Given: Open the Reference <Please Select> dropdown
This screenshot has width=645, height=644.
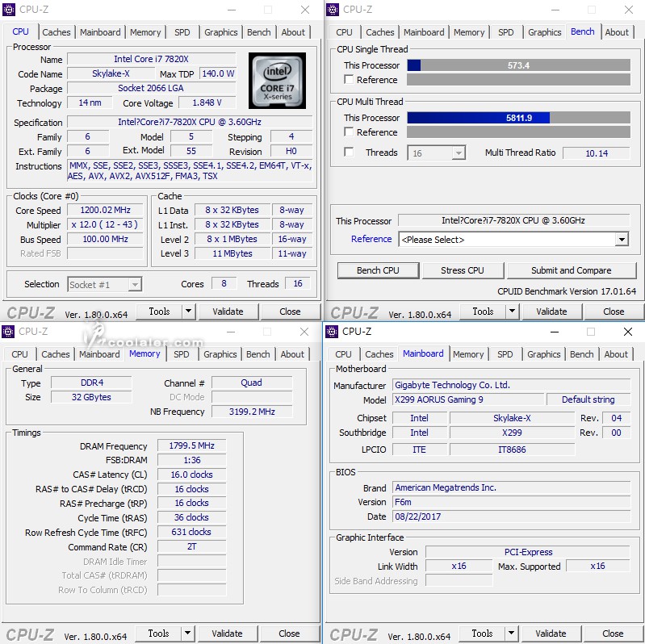Looking at the screenshot, I should point(513,240).
